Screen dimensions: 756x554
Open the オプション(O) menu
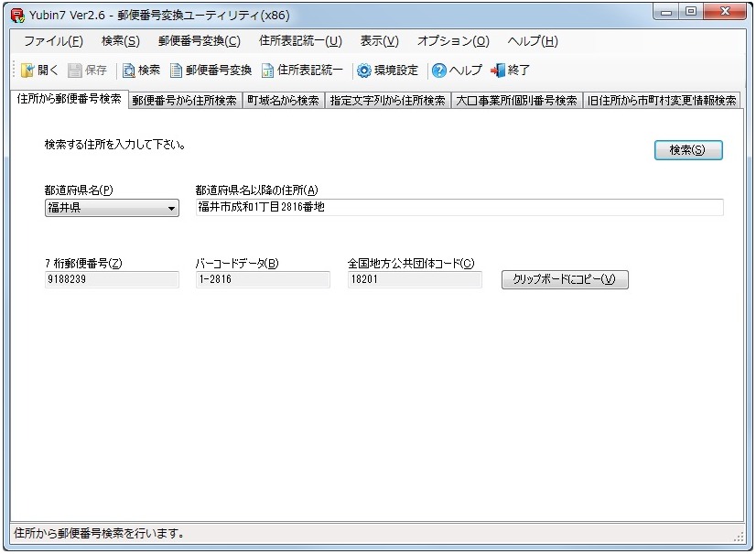(453, 41)
